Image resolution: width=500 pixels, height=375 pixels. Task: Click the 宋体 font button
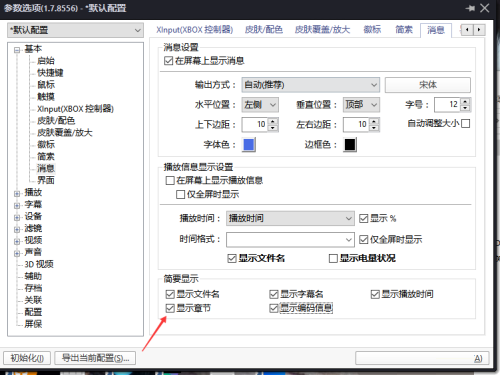tap(428, 85)
